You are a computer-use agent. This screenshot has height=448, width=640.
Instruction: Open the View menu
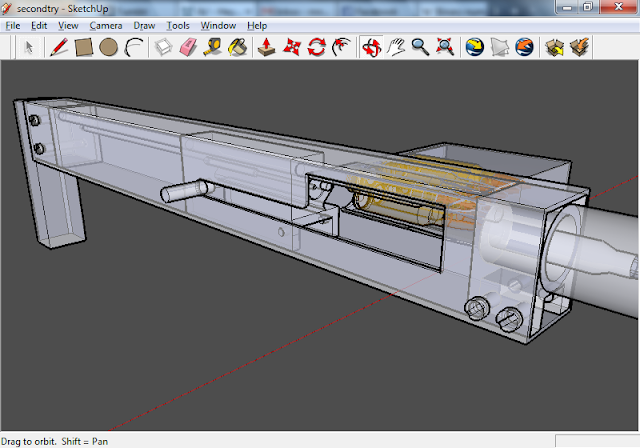pyautogui.click(x=68, y=26)
